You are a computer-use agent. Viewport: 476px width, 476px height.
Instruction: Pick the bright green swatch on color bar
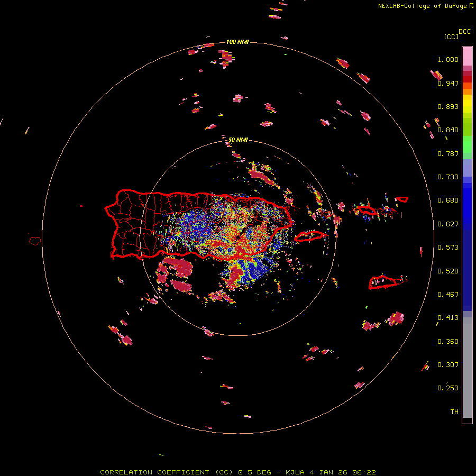point(467,144)
